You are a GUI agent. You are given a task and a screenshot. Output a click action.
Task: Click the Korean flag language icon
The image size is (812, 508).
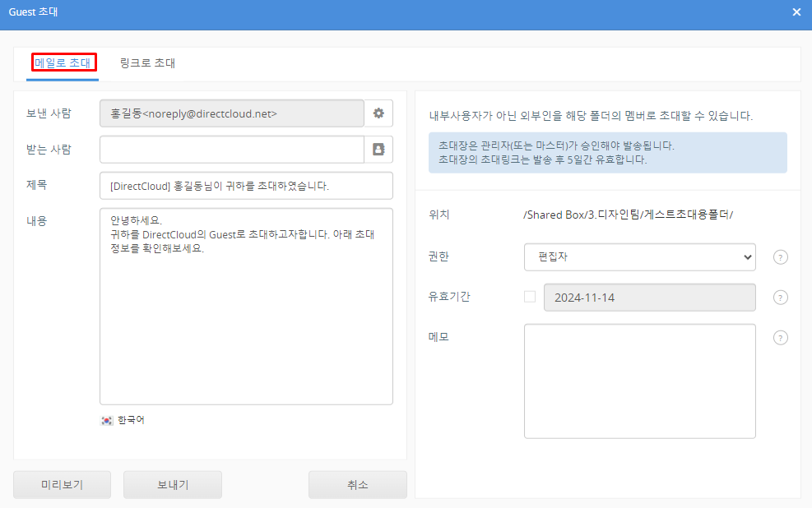[107, 420]
